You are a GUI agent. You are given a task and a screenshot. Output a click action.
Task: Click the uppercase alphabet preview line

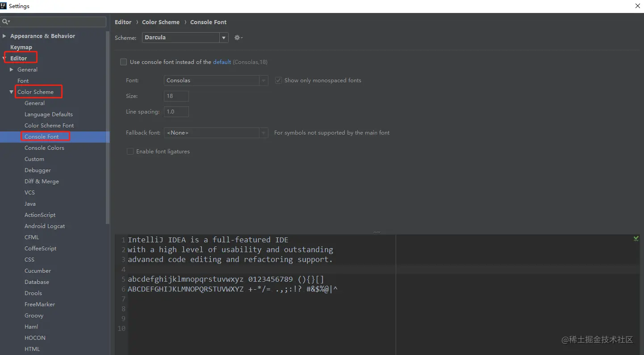[x=233, y=289]
